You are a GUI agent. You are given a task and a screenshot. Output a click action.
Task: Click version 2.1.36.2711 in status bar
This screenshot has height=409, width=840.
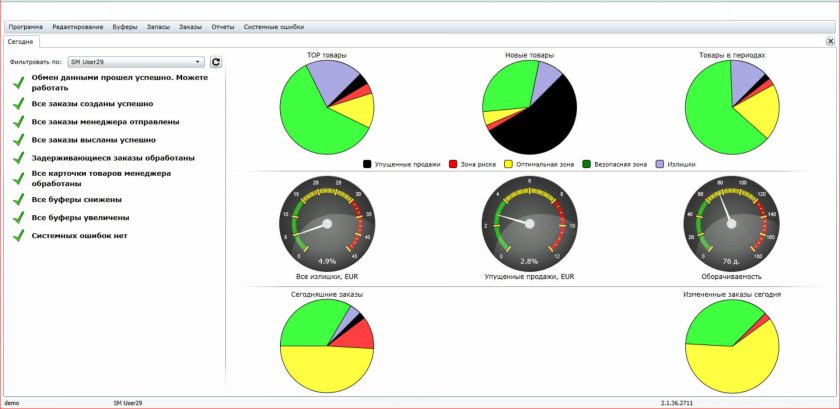(676, 402)
